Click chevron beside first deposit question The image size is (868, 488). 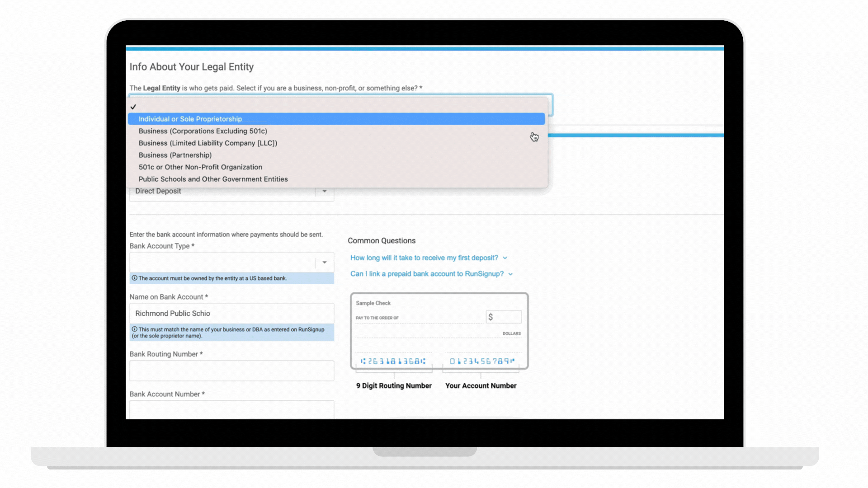[x=505, y=258]
